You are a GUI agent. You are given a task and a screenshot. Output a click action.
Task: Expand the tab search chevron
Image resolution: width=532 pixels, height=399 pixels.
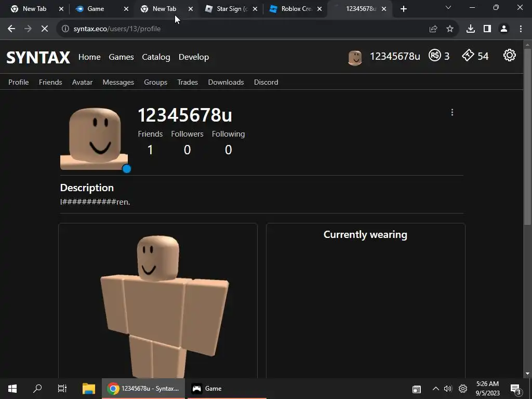click(448, 7)
